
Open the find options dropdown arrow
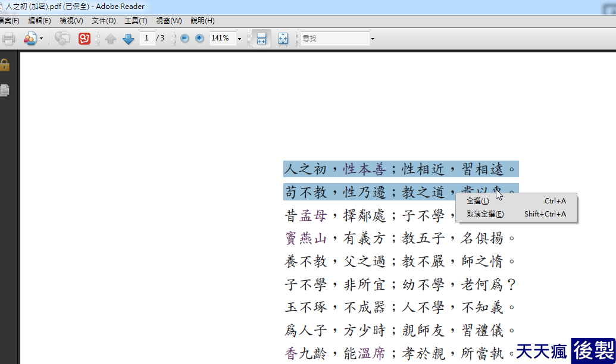[x=373, y=39]
